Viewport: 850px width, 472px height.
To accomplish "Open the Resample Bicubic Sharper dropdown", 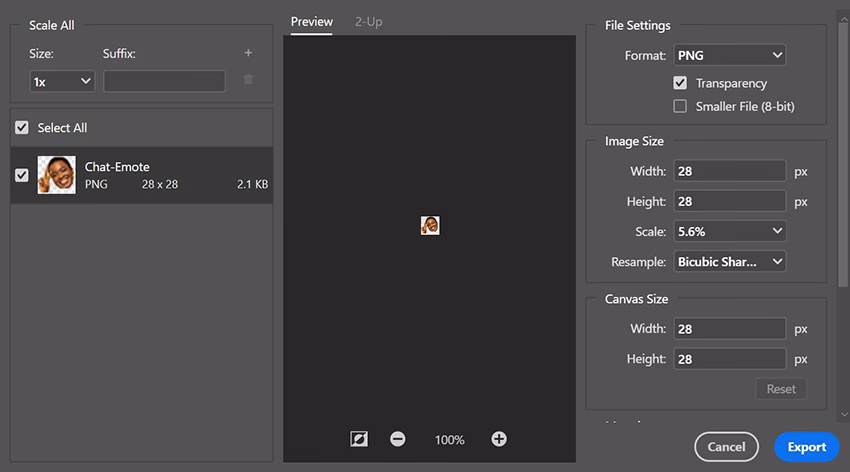I will pos(730,262).
